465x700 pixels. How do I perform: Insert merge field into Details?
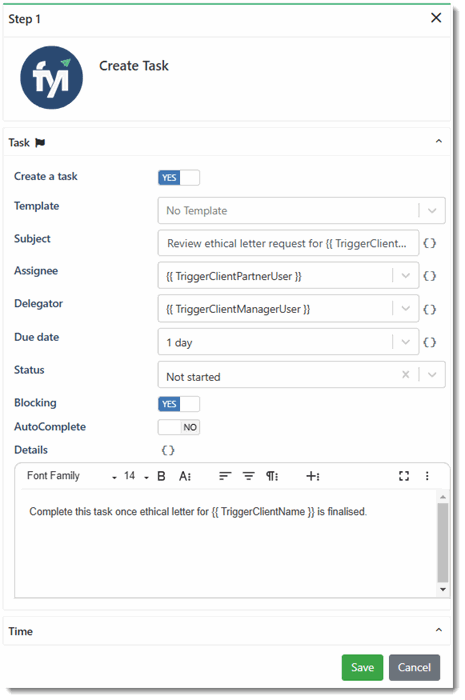coord(168,450)
